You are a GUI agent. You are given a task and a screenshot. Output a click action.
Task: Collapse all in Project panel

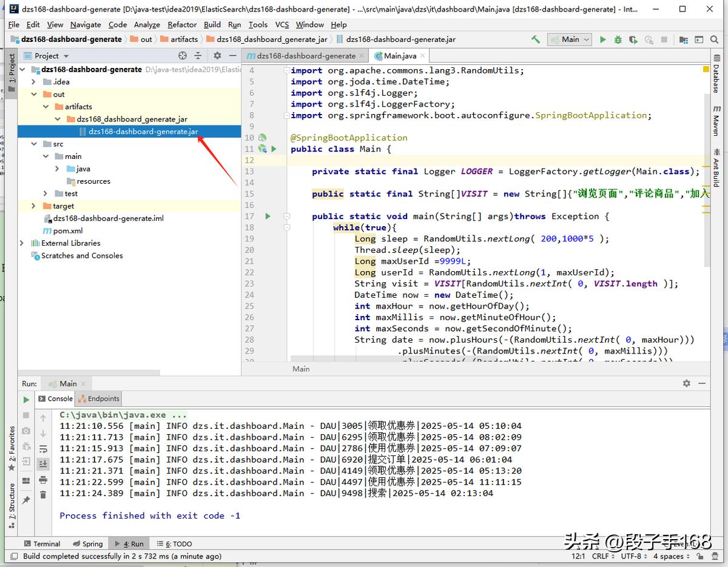pyautogui.click(x=197, y=55)
